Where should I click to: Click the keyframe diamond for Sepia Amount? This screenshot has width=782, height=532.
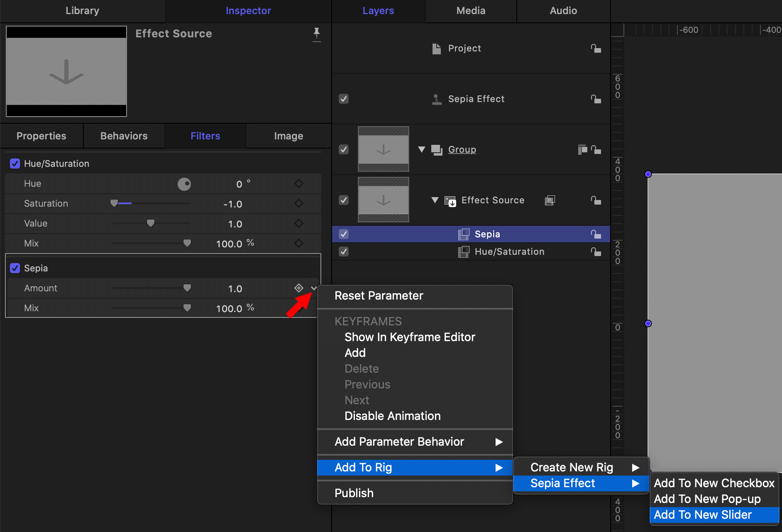pos(298,288)
